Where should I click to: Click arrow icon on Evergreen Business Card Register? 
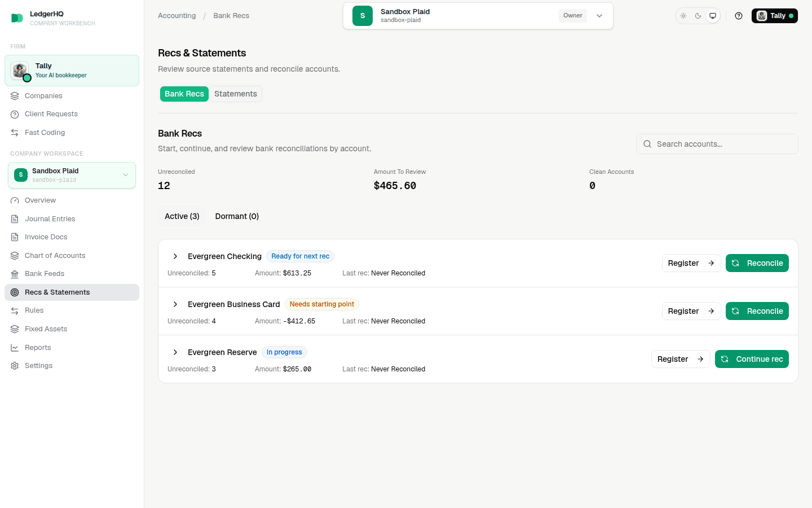pyautogui.click(x=711, y=311)
